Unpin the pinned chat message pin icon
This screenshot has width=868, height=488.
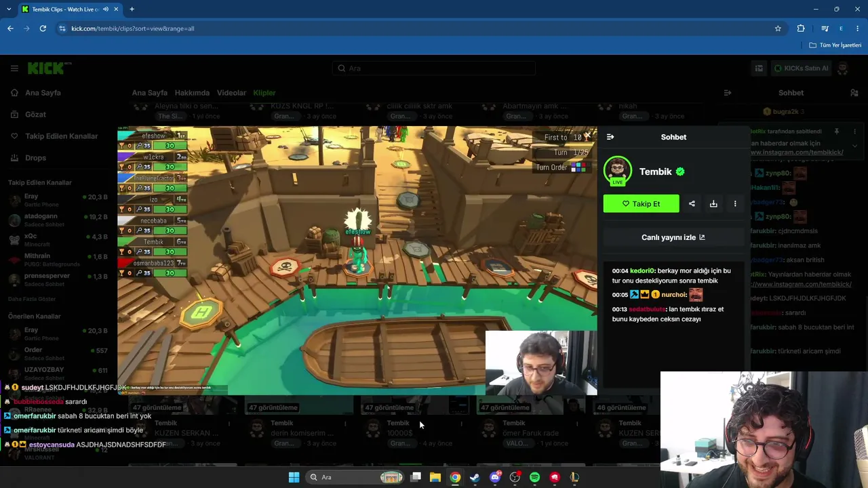tap(837, 131)
